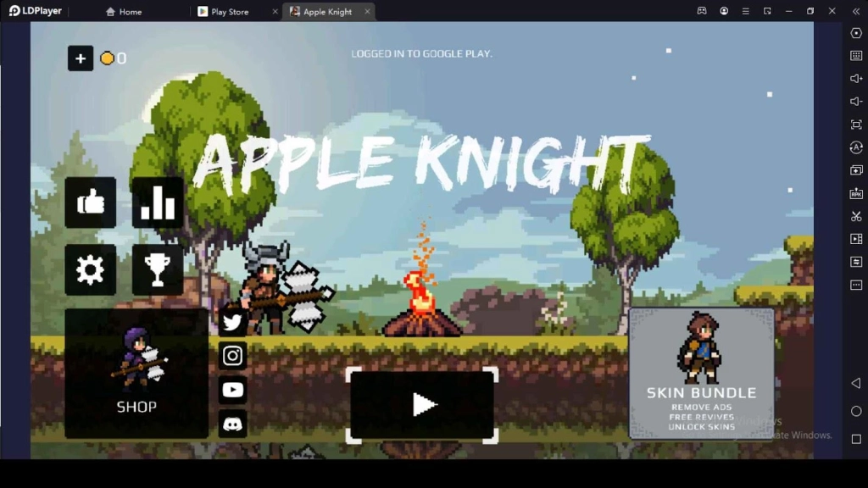Click the LDPlayer logo
Screen dimensions: 868x488
[x=36, y=11]
